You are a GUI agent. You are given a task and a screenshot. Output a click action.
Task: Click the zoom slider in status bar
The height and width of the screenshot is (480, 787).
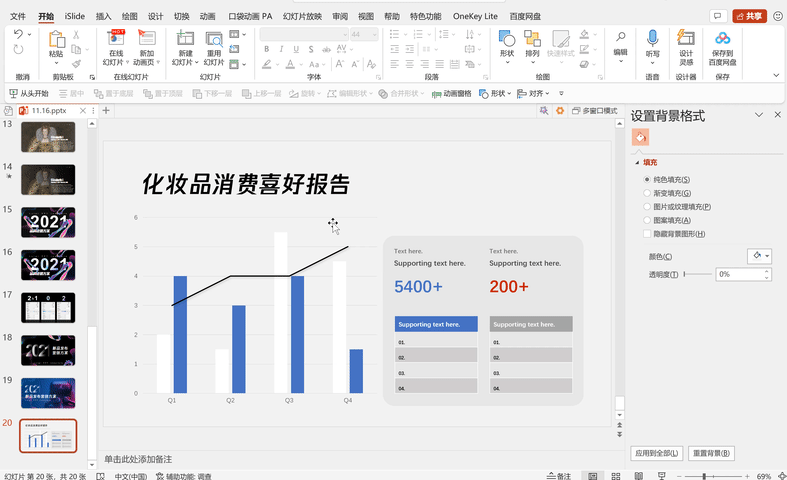pyautogui.click(x=712, y=476)
